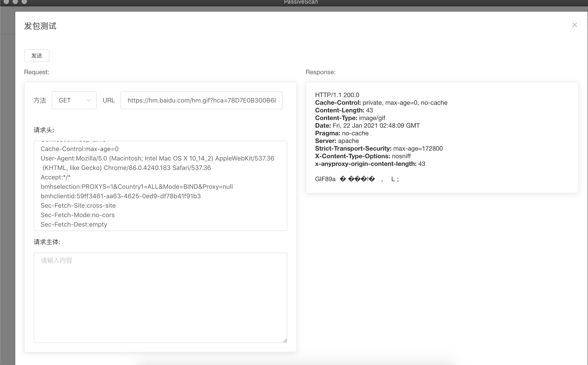Viewport: 588px width, 365px height.
Task: Focus the URL input with hm.baidu.com address
Action: point(201,100)
